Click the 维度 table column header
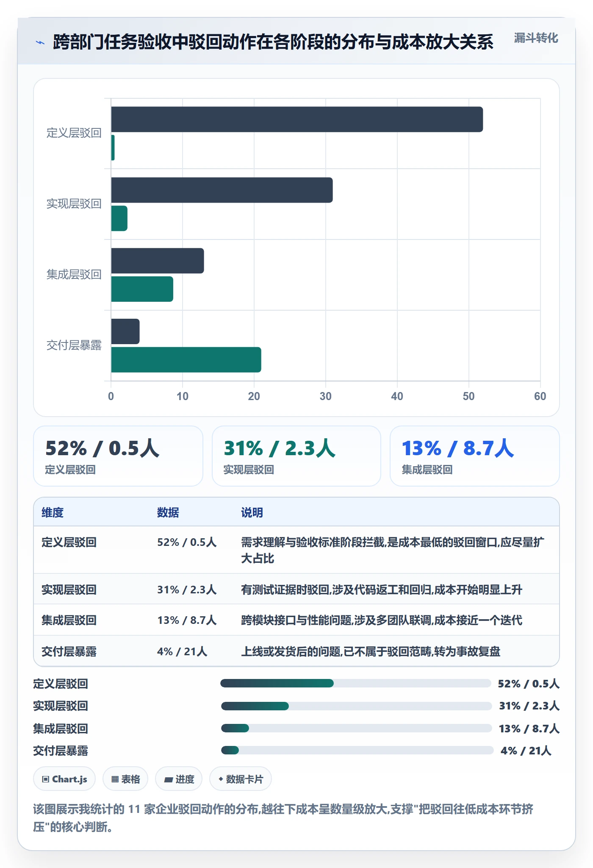The height and width of the screenshot is (868, 593). click(x=53, y=512)
